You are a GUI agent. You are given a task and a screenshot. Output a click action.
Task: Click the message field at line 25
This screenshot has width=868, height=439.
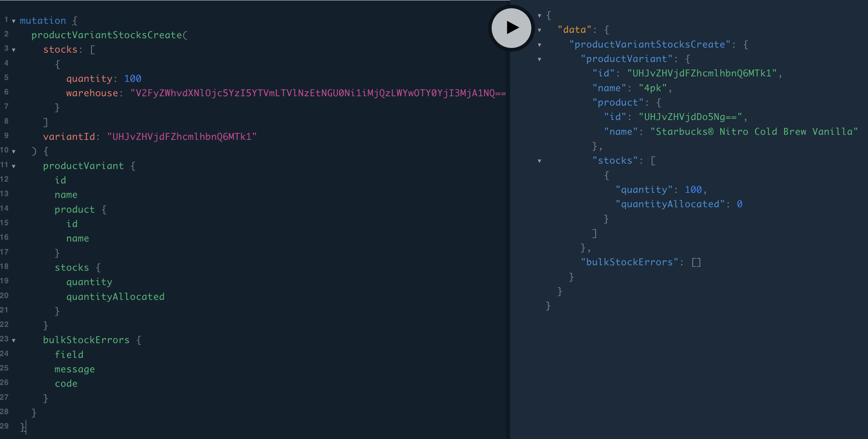click(x=75, y=369)
